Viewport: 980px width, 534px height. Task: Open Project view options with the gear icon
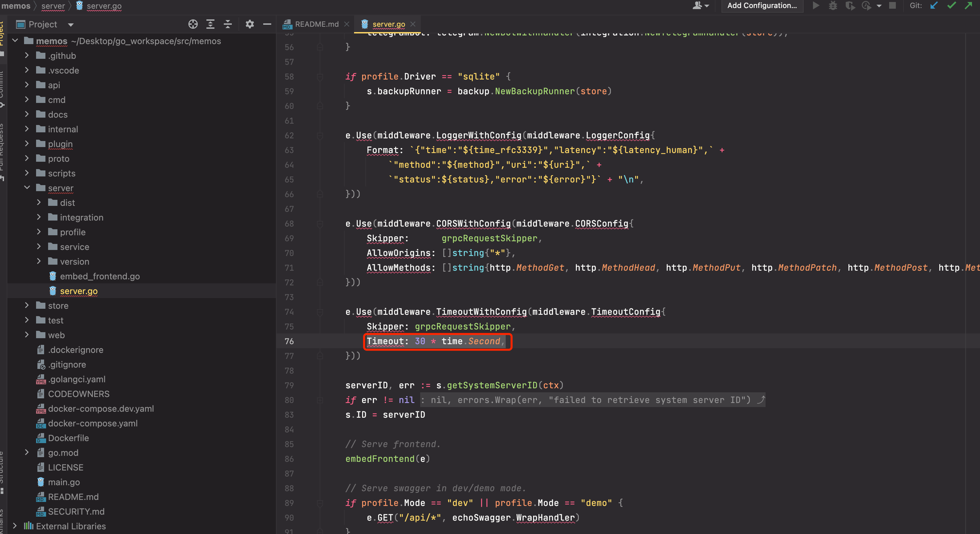250,24
